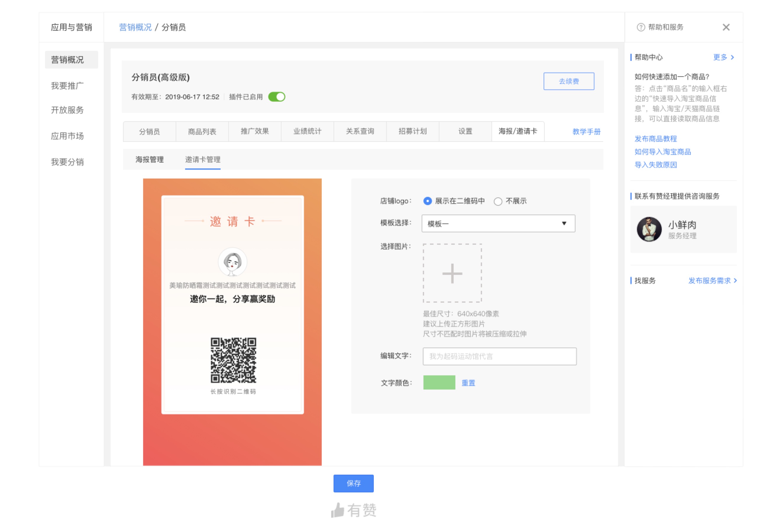
Task: Click the plus icon to upload image
Action: 452,273
